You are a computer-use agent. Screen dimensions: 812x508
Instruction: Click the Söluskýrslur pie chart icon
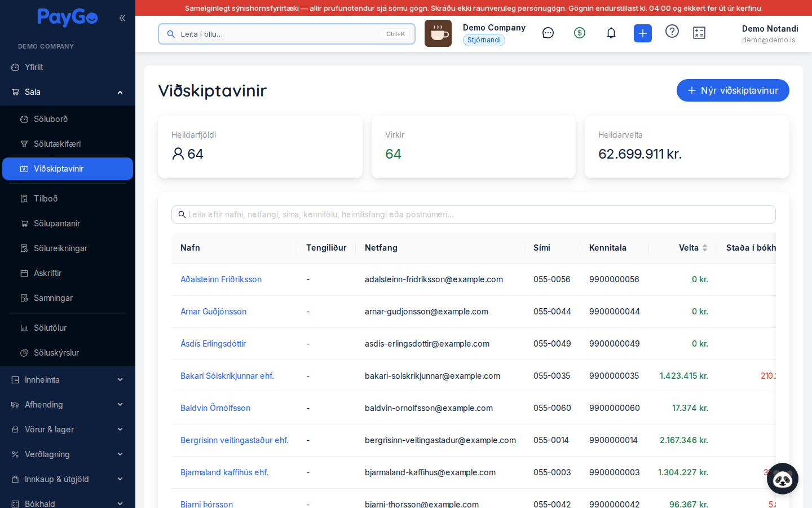point(24,353)
